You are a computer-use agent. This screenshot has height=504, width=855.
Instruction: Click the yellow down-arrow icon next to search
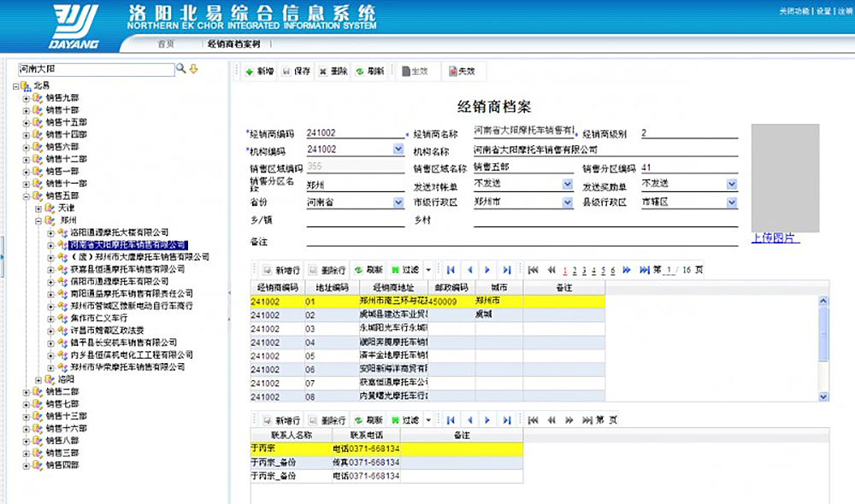193,68
